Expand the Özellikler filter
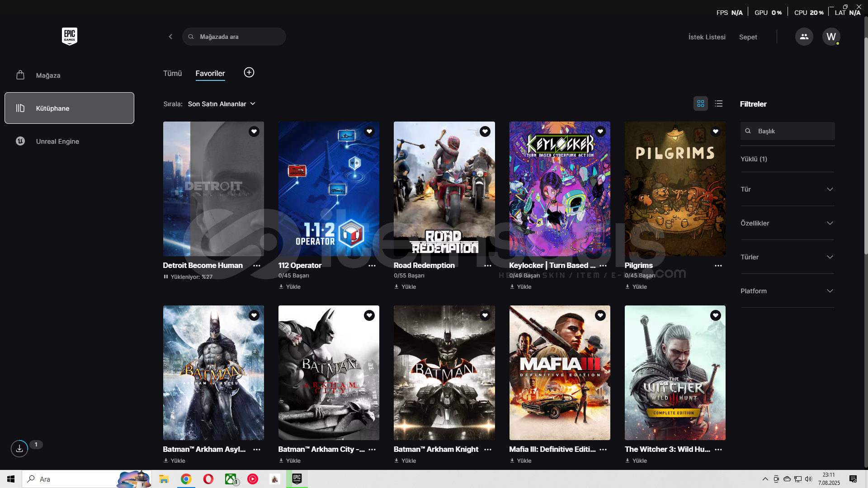 (x=787, y=223)
